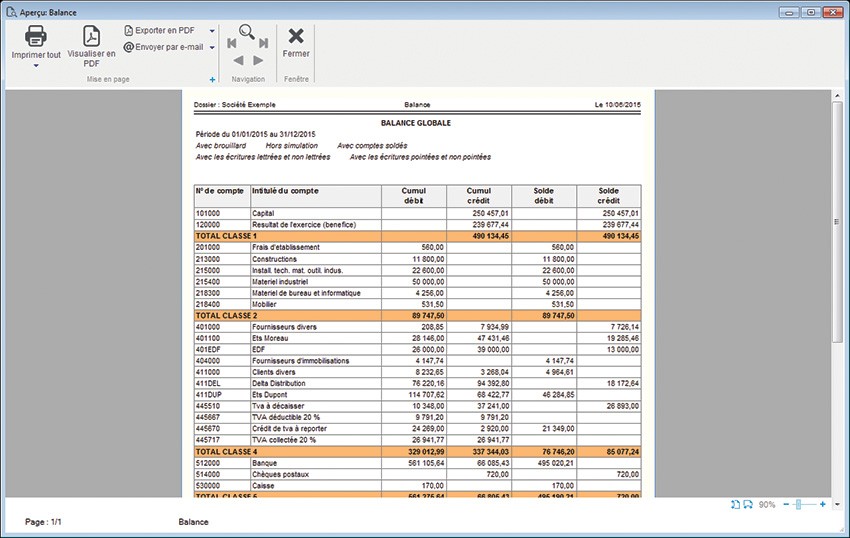The width and height of the screenshot is (850, 538).
Task: Decrease zoom with the minus button
Action: 786,505
